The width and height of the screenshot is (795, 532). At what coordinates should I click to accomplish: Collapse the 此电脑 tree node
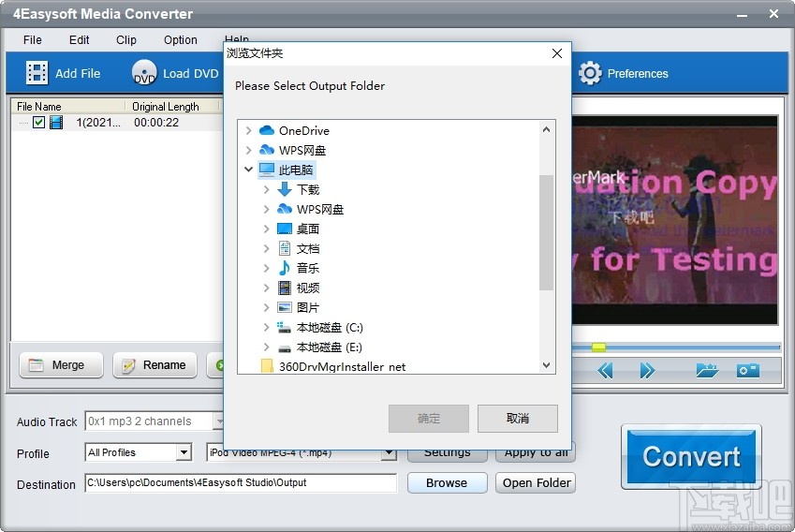pyautogui.click(x=248, y=170)
